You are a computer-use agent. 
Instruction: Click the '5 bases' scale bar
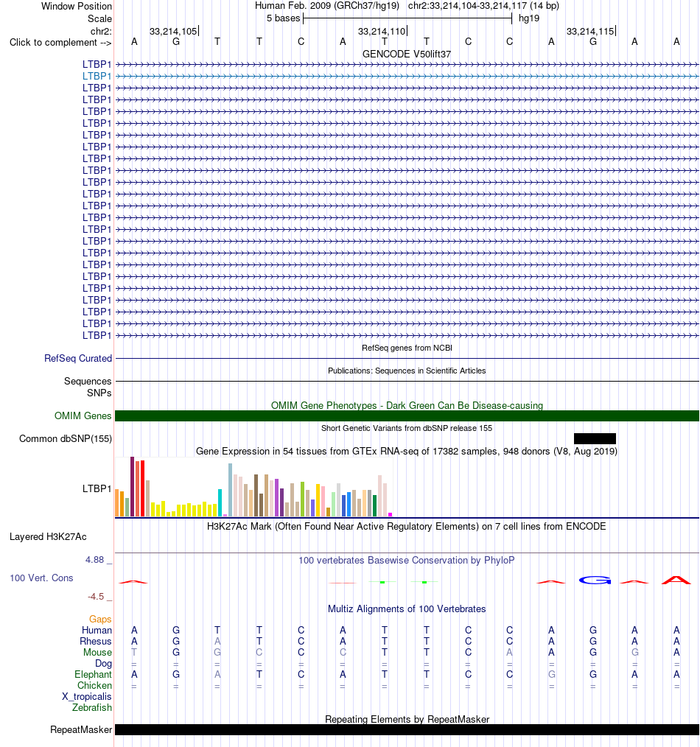click(x=407, y=18)
